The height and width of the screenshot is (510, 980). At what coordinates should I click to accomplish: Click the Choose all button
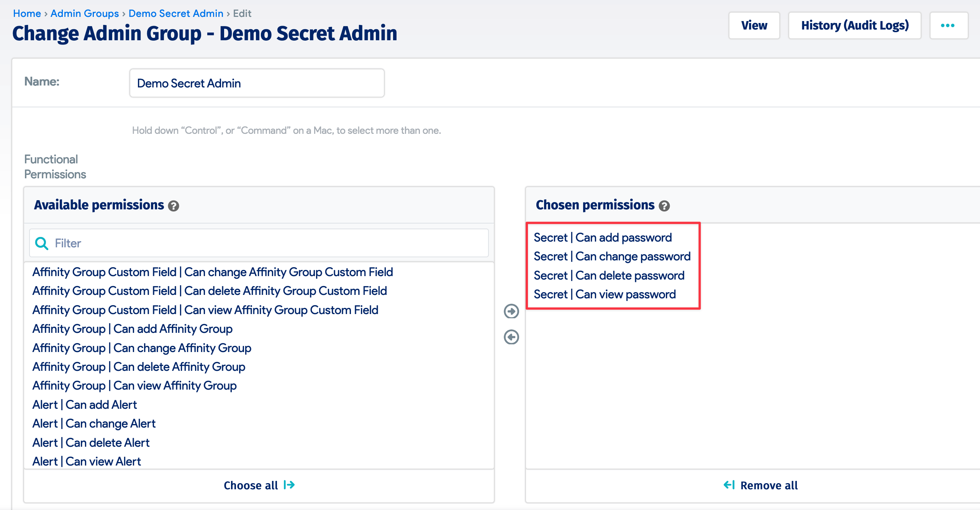259,485
